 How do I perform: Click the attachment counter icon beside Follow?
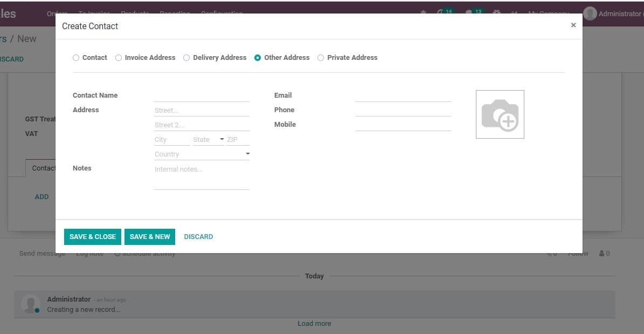coord(551,253)
